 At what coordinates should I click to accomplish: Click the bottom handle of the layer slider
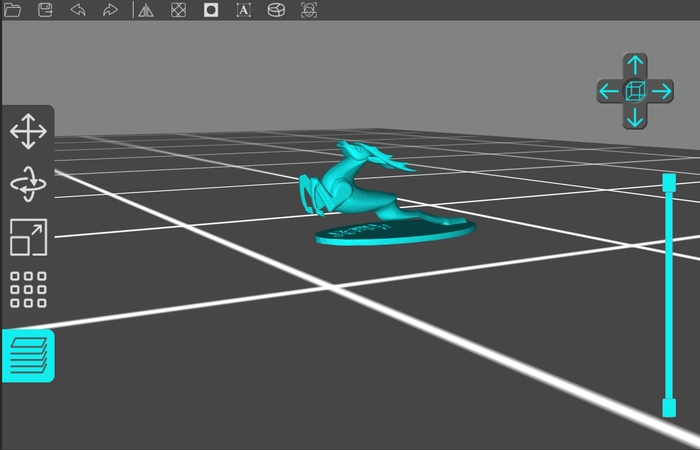(x=669, y=408)
